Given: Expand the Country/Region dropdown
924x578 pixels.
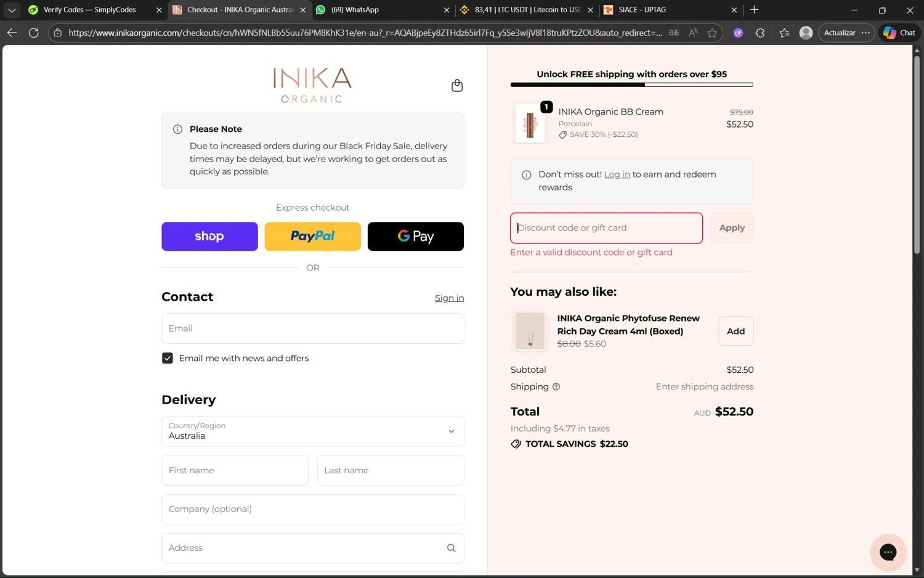Looking at the screenshot, I should pos(312,431).
